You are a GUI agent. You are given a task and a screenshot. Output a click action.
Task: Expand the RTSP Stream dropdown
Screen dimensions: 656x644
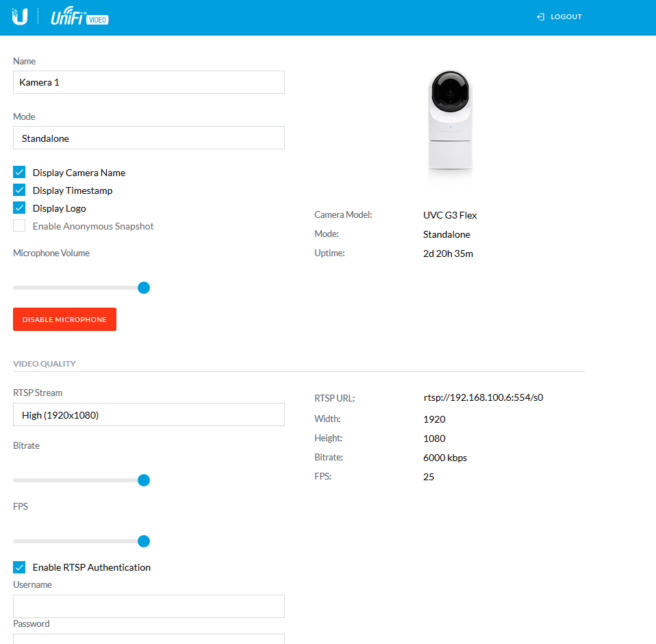(x=149, y=414)
